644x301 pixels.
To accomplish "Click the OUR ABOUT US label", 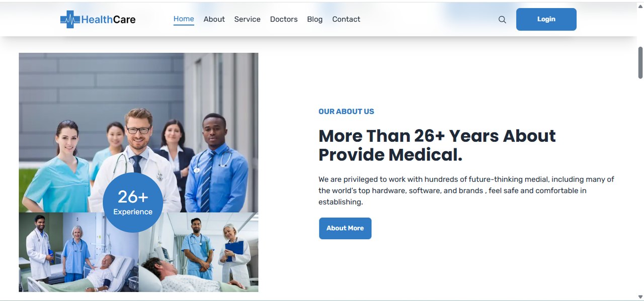I will (346, 112).
